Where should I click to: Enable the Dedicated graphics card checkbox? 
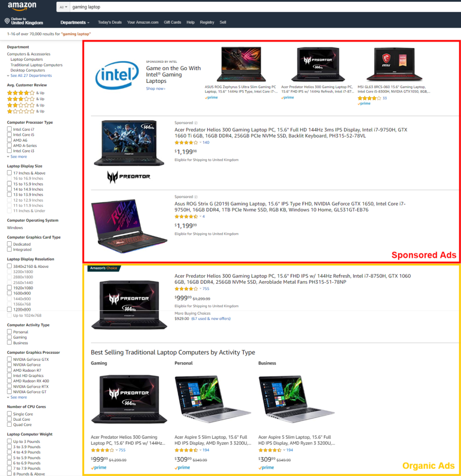[x=9, y=244]
